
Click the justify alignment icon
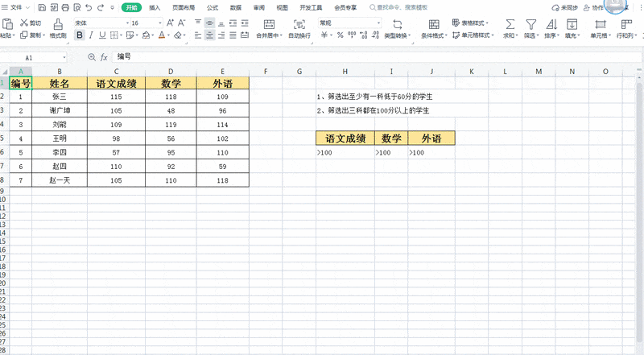click(233, 35)
